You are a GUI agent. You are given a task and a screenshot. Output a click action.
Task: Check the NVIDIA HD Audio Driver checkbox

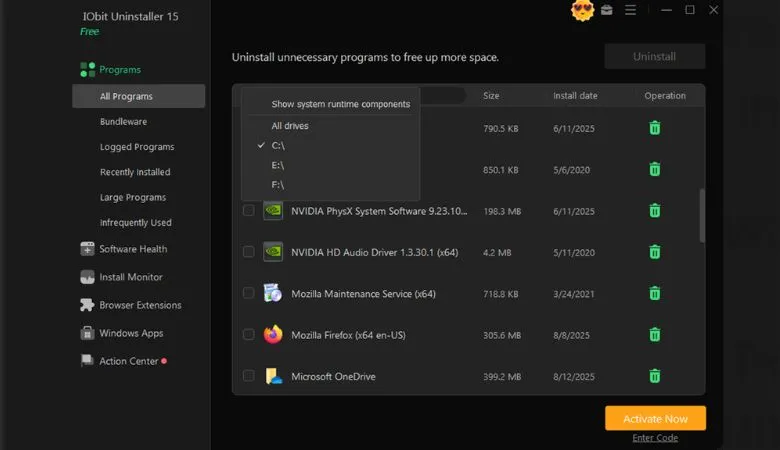tap(249, 252)
